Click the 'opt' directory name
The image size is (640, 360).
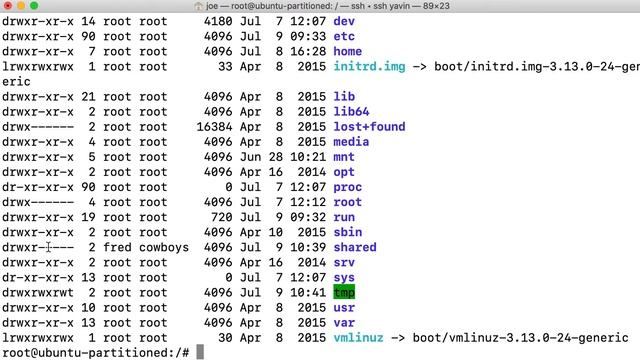[x=344, y=172]
